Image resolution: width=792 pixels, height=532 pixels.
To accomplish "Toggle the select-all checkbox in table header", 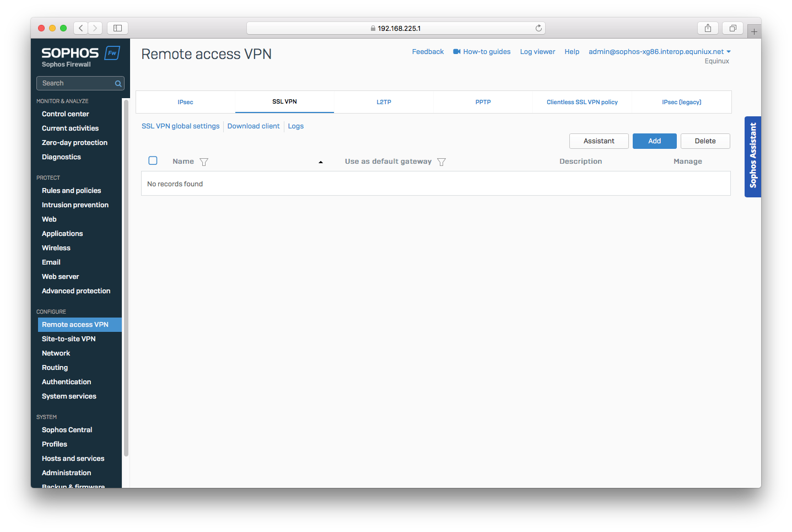I will click(153, 160).
